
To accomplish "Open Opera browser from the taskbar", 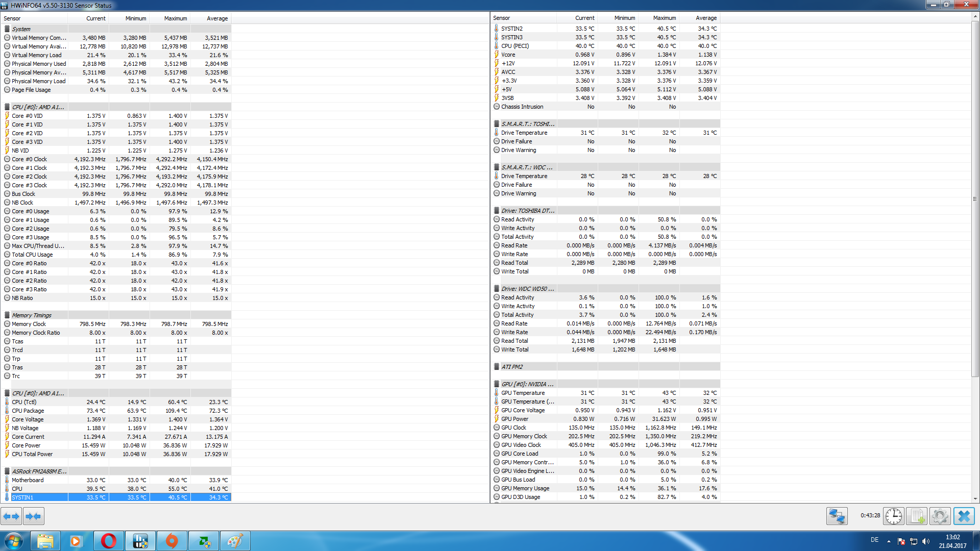I will 108,541.
